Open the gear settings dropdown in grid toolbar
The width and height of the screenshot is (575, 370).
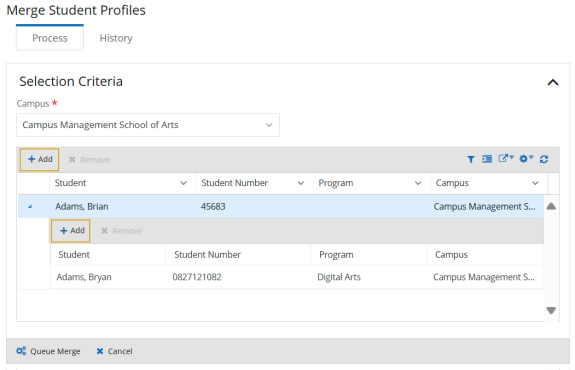pyautogui.click(x=526, y=158)
